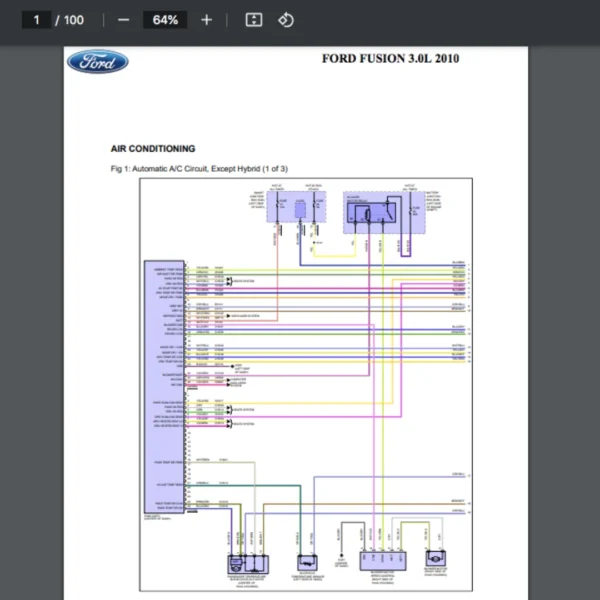Click the zoom in plus icon
Image resolution: width=600 pixels, height=600 pixels.
tap(206, 20)
